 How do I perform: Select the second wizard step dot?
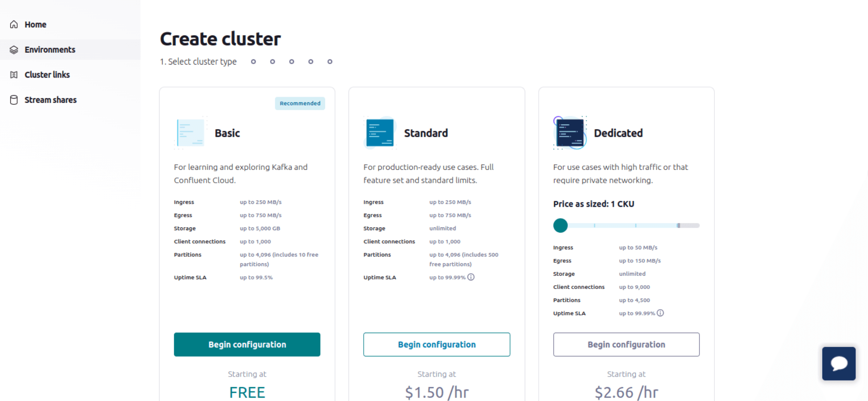[x=253, y=62]
